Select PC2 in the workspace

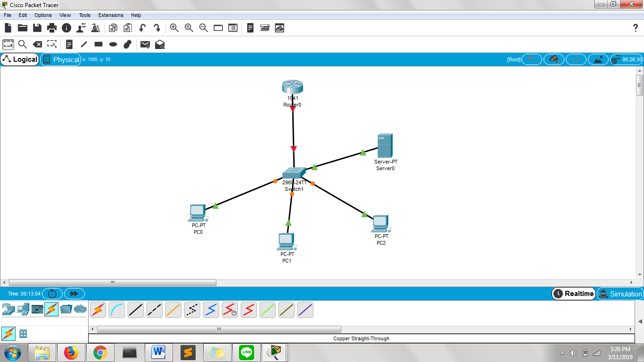(x=381, y=224)
